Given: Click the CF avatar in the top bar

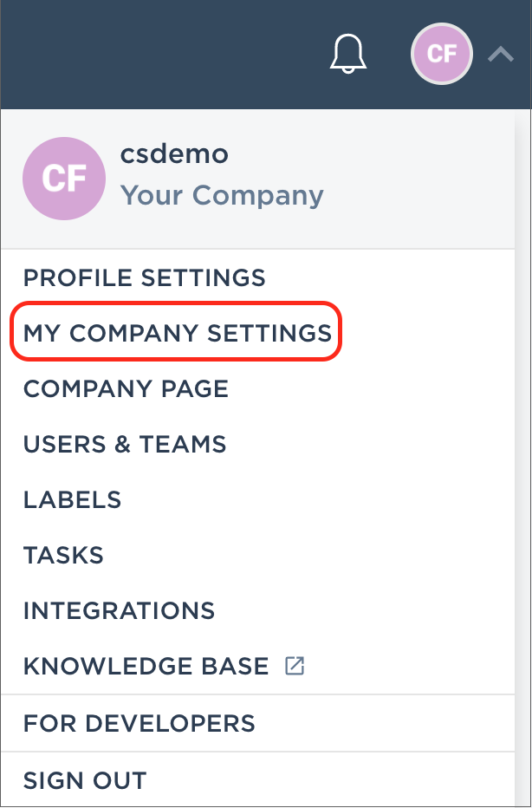Looking at the screenshot, I should click(x=441, y=54).
